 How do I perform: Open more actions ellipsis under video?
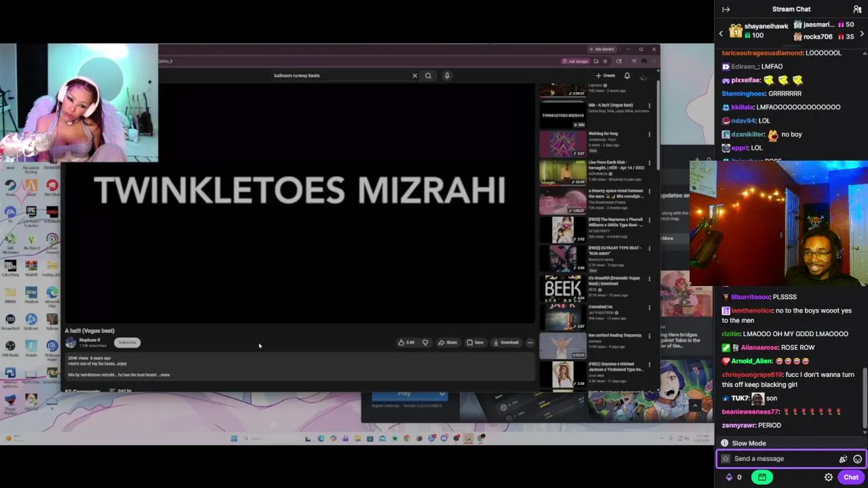(x=530, y=342)
